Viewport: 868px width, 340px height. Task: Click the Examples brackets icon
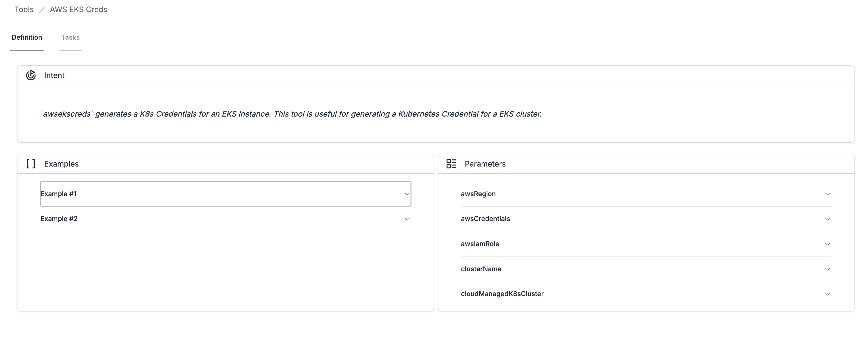(31, 164)
